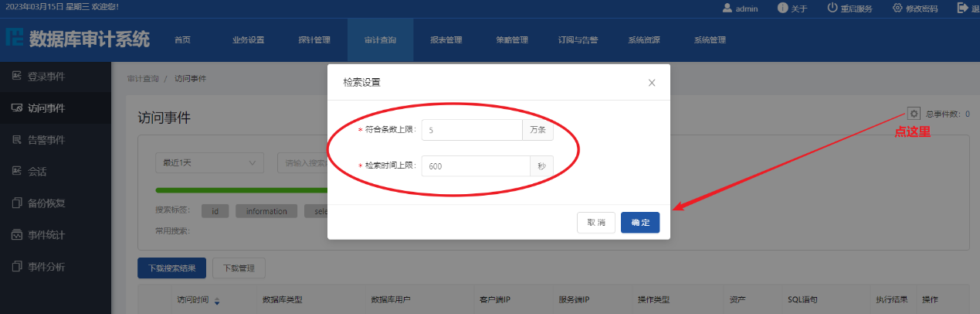Click the 修改密码 gear icon
The width and height of the screenshot is (980, 314).
(897, 9)
